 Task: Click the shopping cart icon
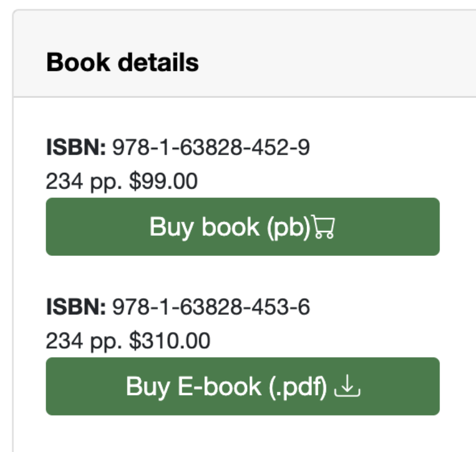point(324,228)
